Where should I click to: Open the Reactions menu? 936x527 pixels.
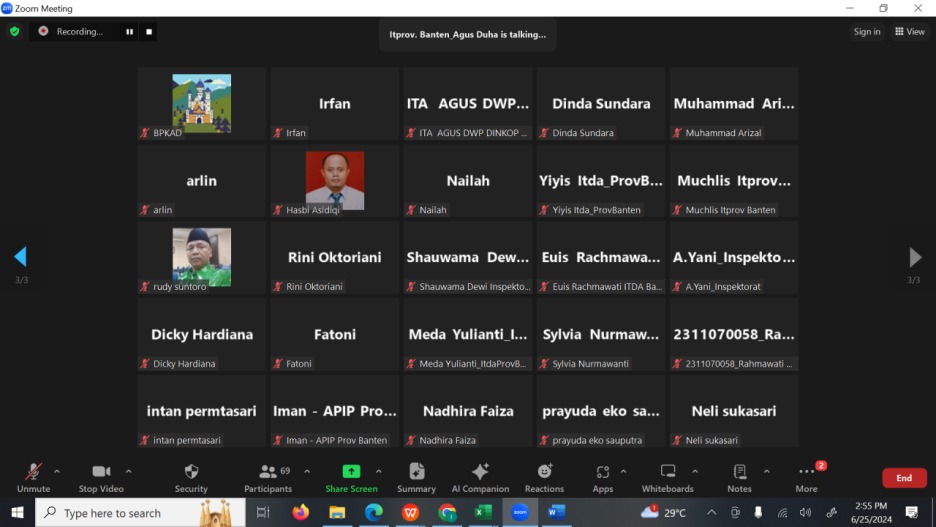[544, 472]
